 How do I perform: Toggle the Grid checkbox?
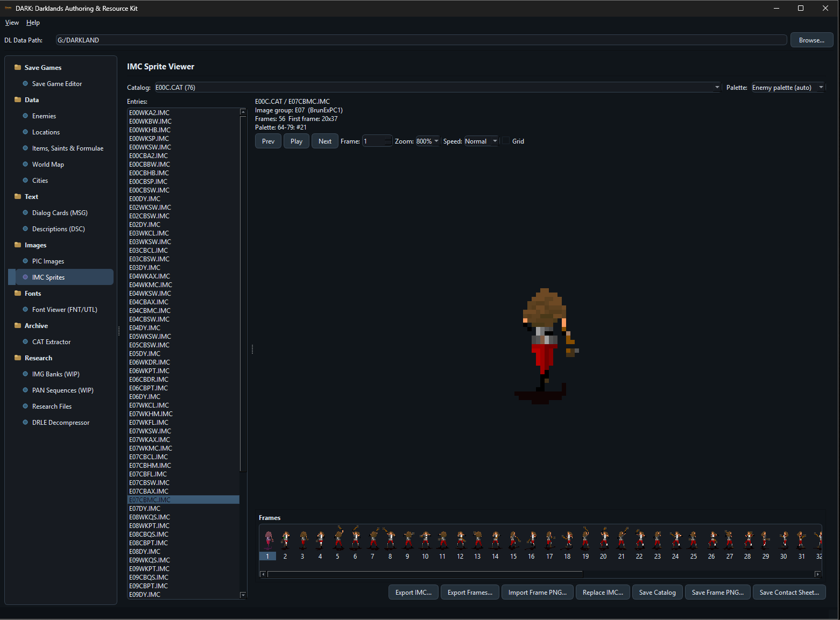pos(506,141)
